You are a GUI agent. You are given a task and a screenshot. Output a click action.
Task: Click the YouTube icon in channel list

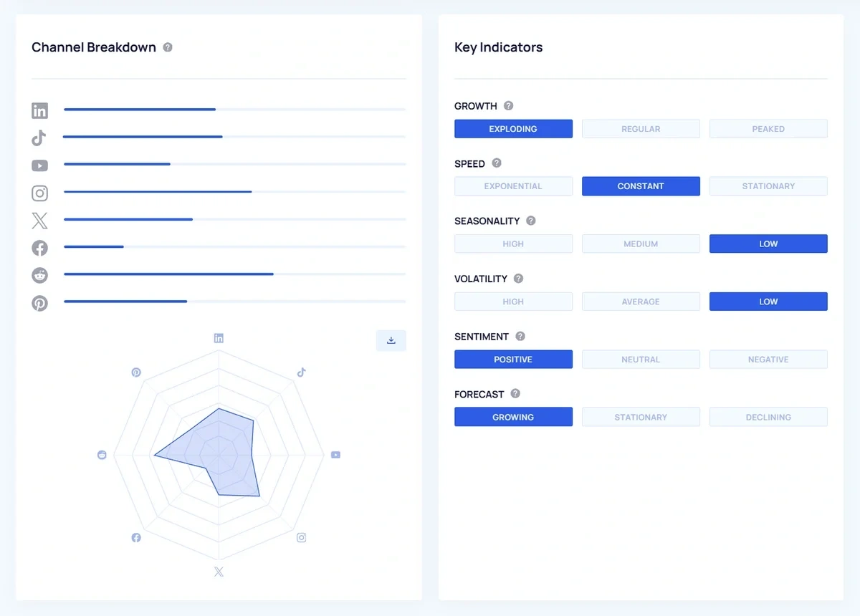pos(39,165)
